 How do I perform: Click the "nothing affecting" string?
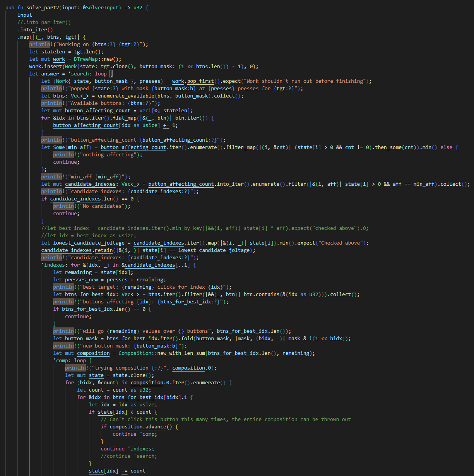point(110,154)
